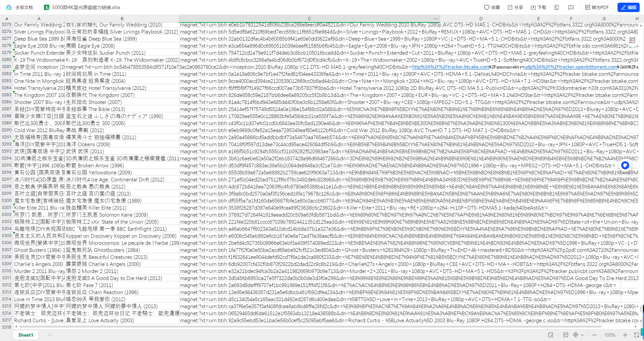The width and height of the screenshot is (644, 341).
Task: Click vertical scrollbar up arrow
Action: [641, 25]
